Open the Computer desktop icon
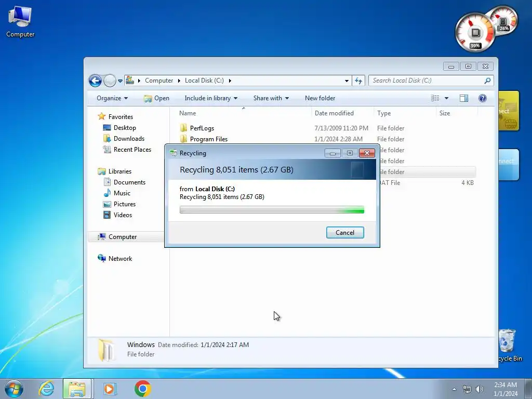 (20, 22)
